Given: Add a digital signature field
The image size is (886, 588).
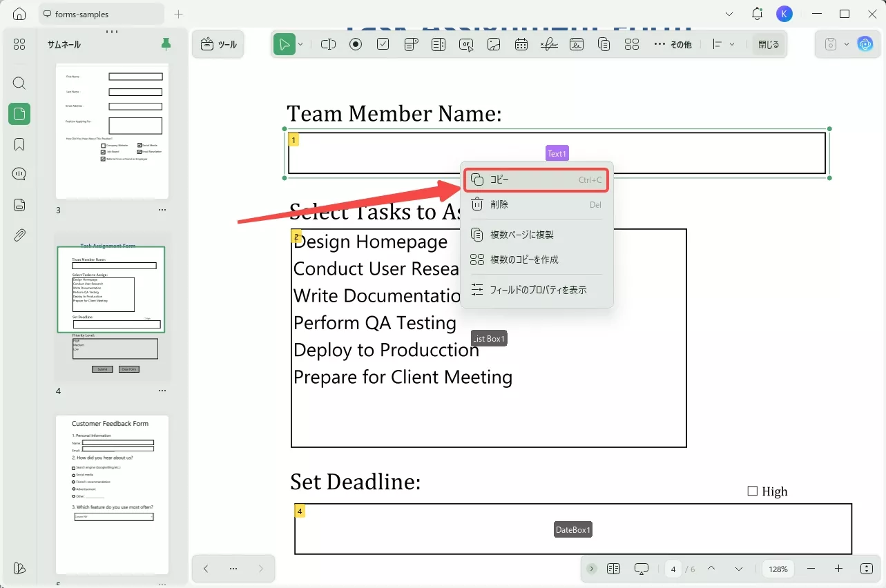Looking at the screenshot, I should (577, 44).
